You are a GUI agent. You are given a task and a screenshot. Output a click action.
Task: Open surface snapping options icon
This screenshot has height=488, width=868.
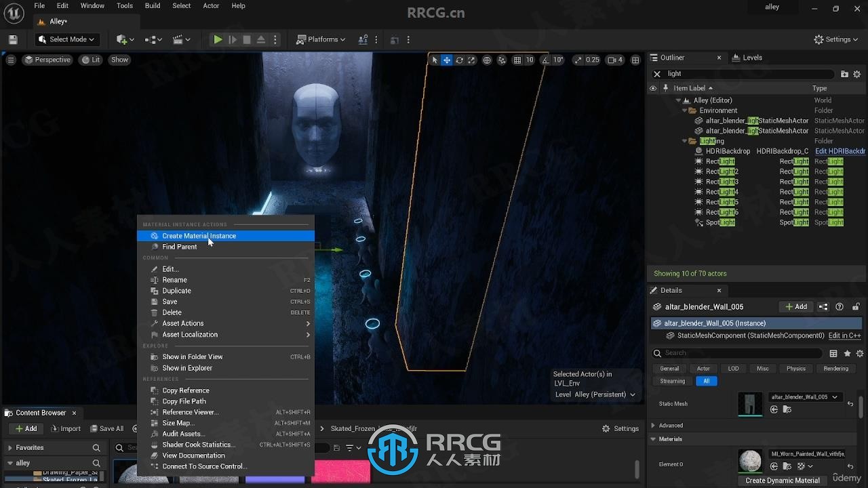pyautogui.click(x=502, y=60)
